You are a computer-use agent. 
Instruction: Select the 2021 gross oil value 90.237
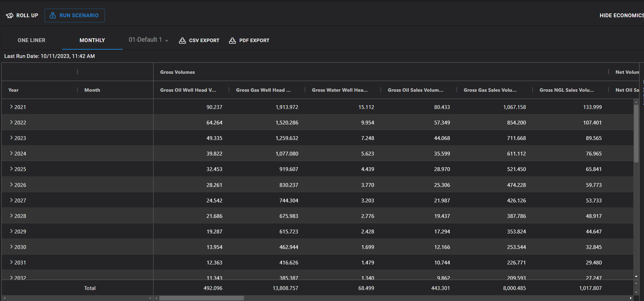tap(214, 107)
